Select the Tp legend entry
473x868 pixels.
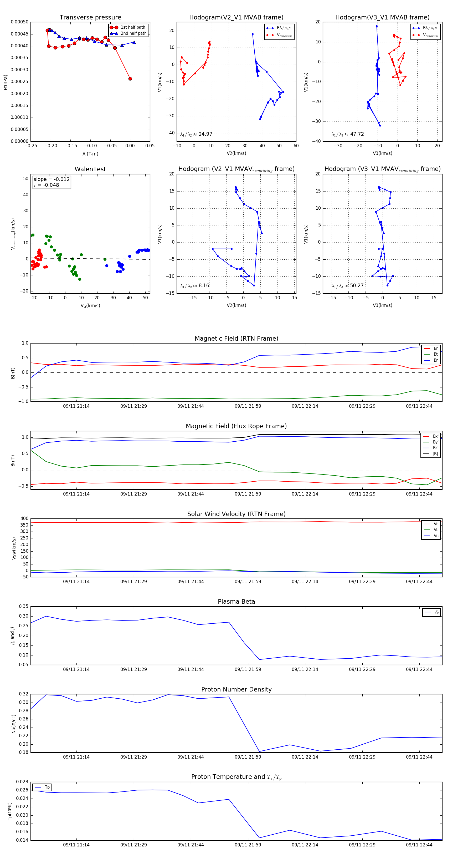[x=42, y=788]
